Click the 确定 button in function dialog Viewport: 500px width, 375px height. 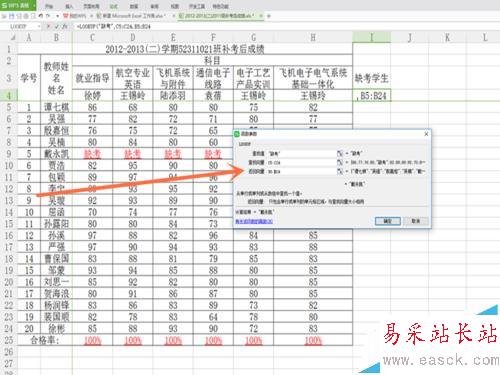pyautogui.click(x=388, y=221)
